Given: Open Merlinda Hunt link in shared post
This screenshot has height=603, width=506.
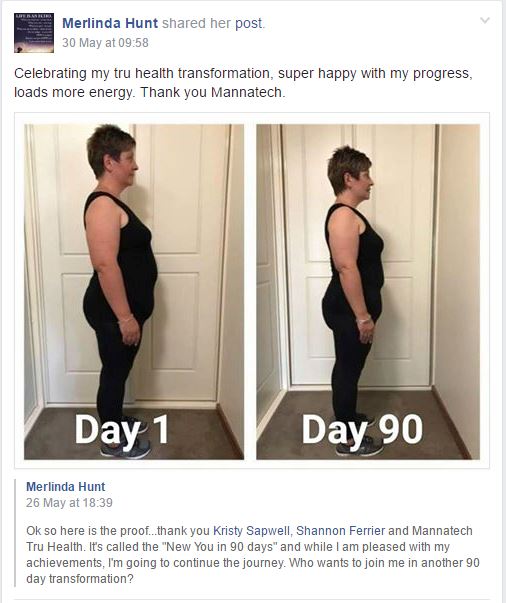Looking at the screenshot, I should tap(65, 486).
